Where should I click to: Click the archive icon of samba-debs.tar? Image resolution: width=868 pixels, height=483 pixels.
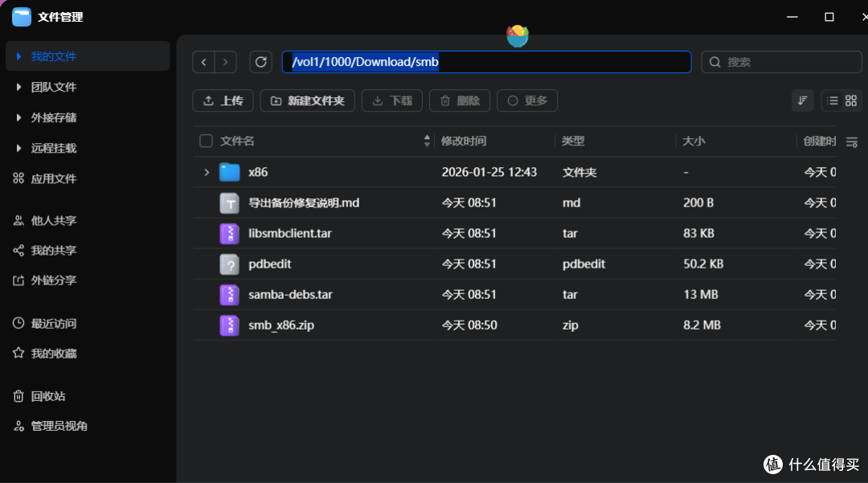click(229, 294)
